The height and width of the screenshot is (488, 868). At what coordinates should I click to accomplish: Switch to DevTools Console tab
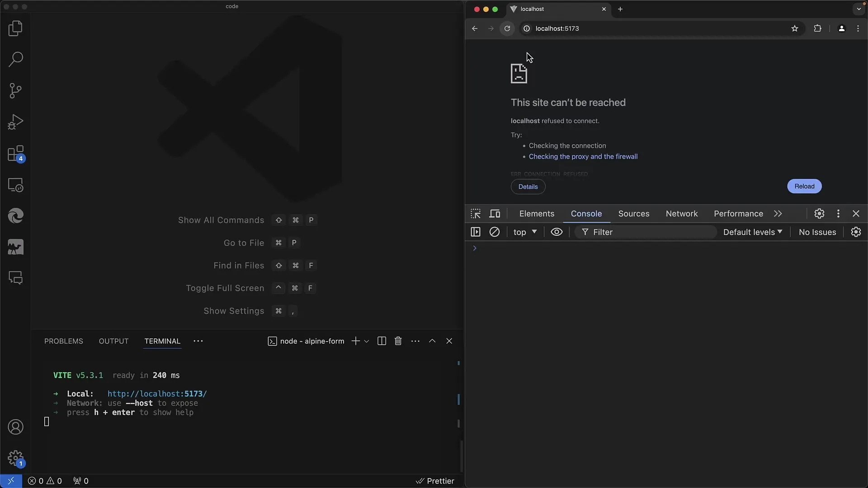[x=586, y=214]
